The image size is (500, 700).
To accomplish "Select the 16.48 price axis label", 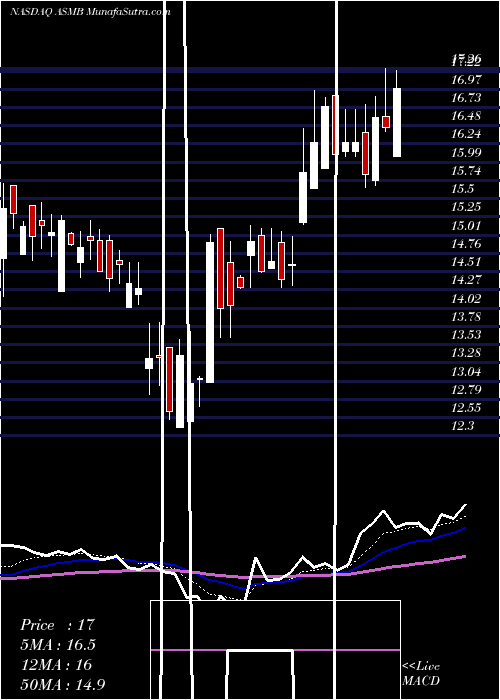I will [x=467, y=117].
